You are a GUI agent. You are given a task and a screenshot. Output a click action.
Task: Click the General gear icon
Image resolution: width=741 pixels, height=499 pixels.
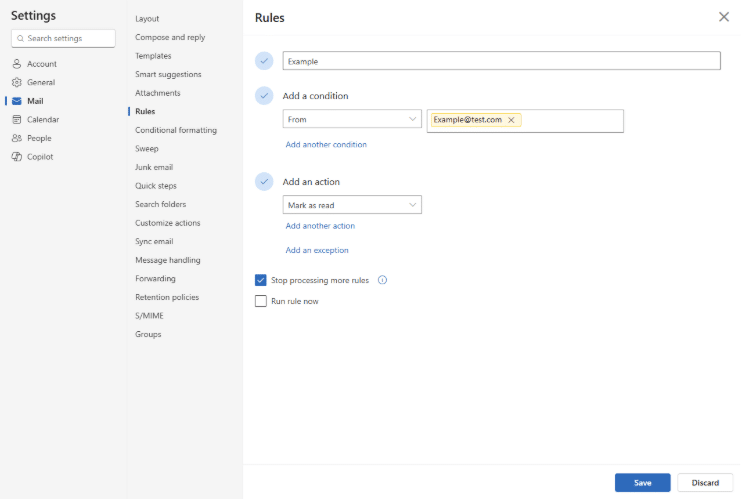[17, 82]
